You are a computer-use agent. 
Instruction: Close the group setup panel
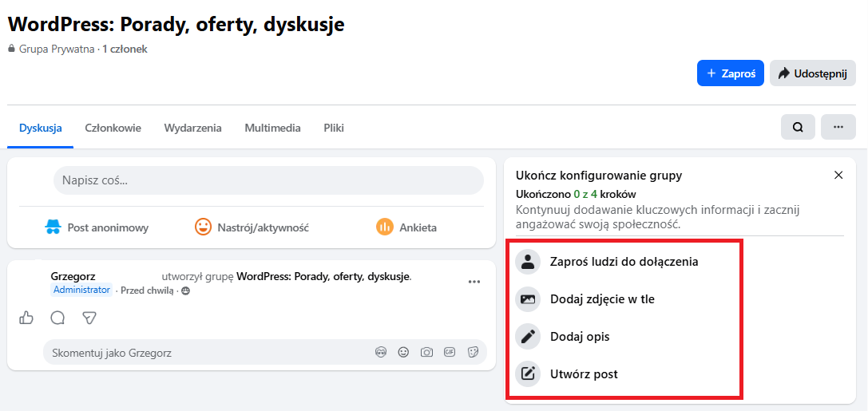tap(838, 176)
